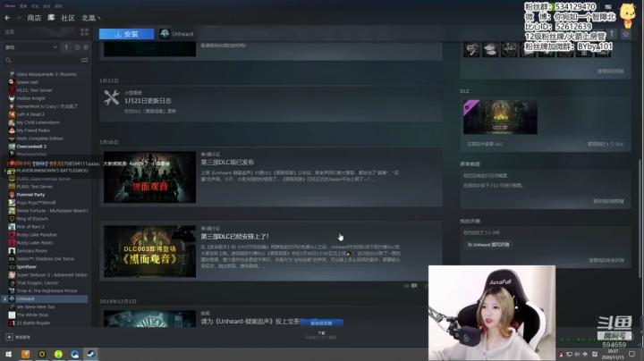Click the first achievement badge icon

pyautogui.click(x=471, y=50)
